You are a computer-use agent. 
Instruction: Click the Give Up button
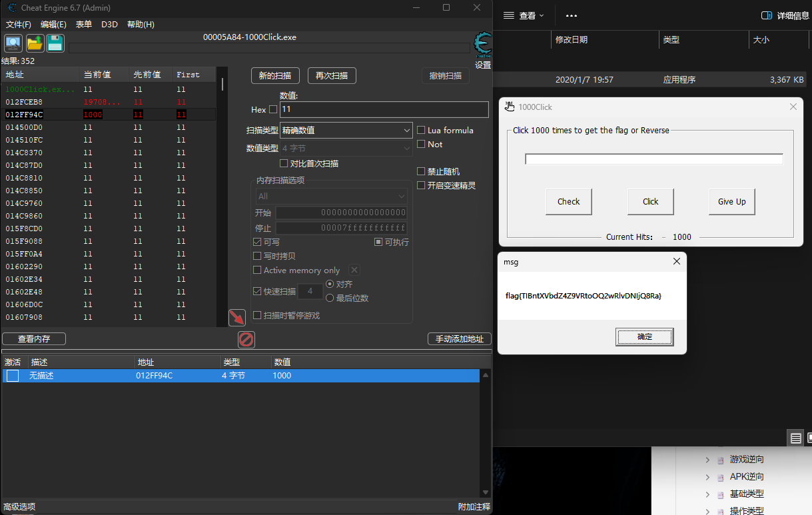click(x=732, y=201)
